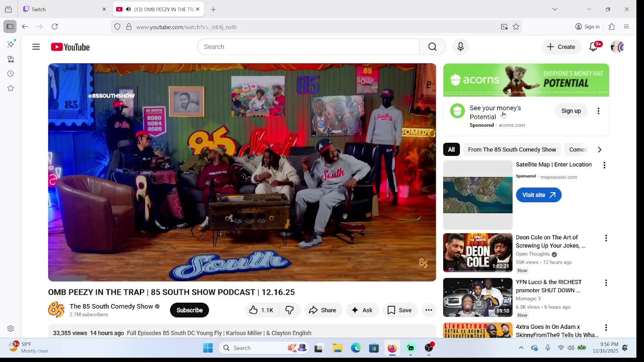
Task: Select the OMB PEEZY YouTube tab
Action: coord(158,9)
